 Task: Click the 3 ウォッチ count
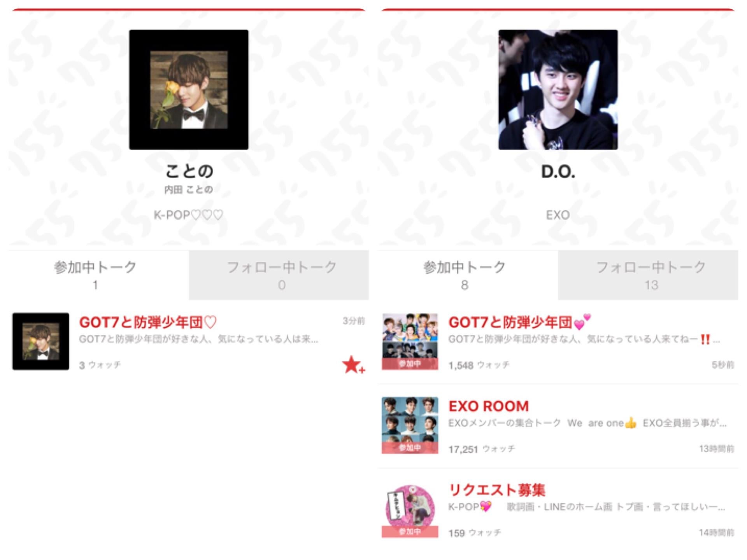click(100, 365)
